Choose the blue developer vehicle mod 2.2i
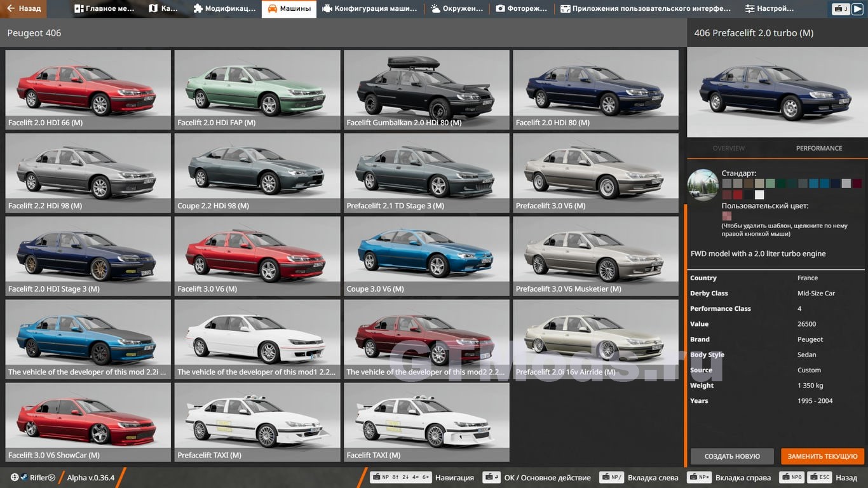 88,339
